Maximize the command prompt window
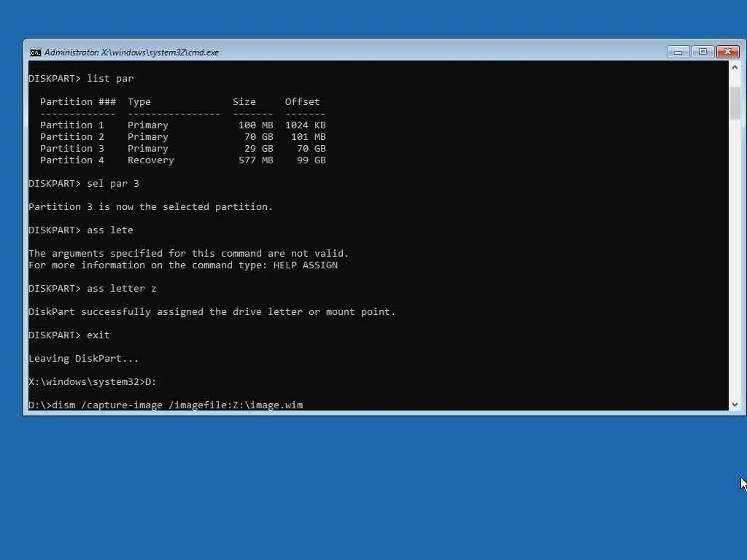 pos(703,52)
